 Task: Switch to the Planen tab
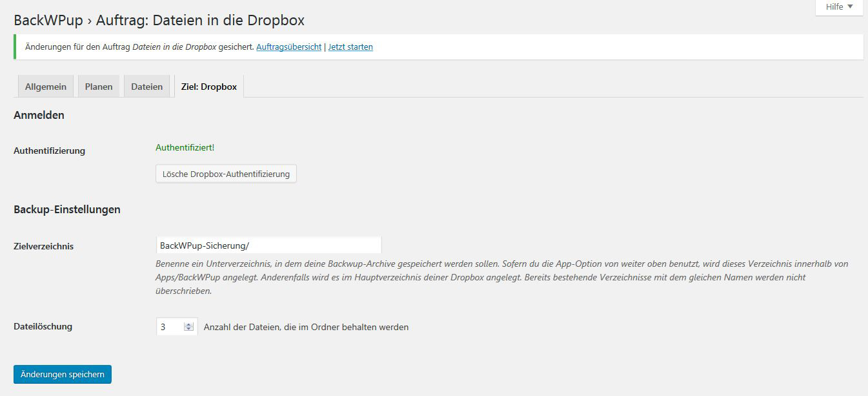99,87
